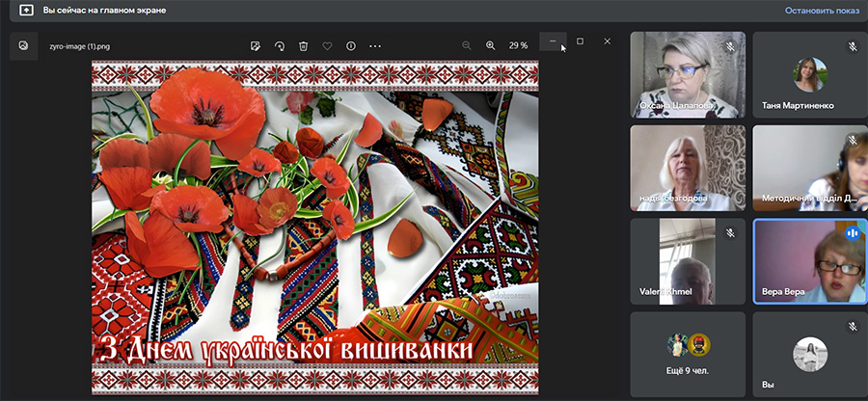Click "Остановить показ" to stop presenting

(x=820, y=11)
